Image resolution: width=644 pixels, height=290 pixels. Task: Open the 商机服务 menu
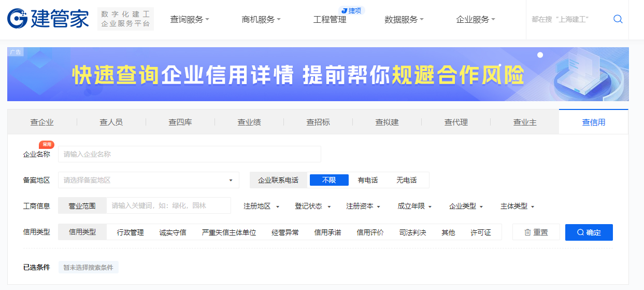click(x=261, y=20)
